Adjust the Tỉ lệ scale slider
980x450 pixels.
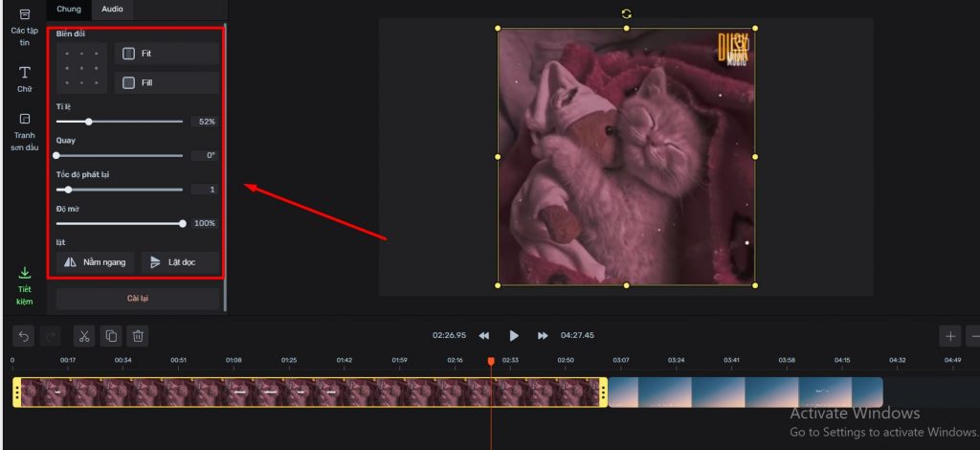tap(120, 122)
